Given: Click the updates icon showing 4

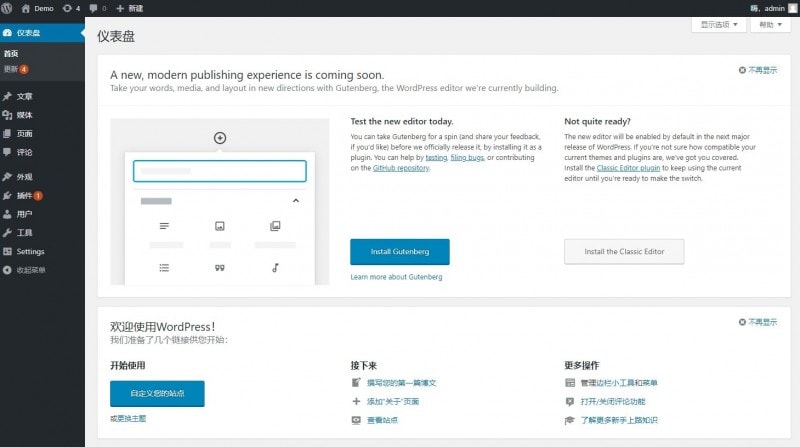Looking at the screenshot, I should tap(67, 8).
